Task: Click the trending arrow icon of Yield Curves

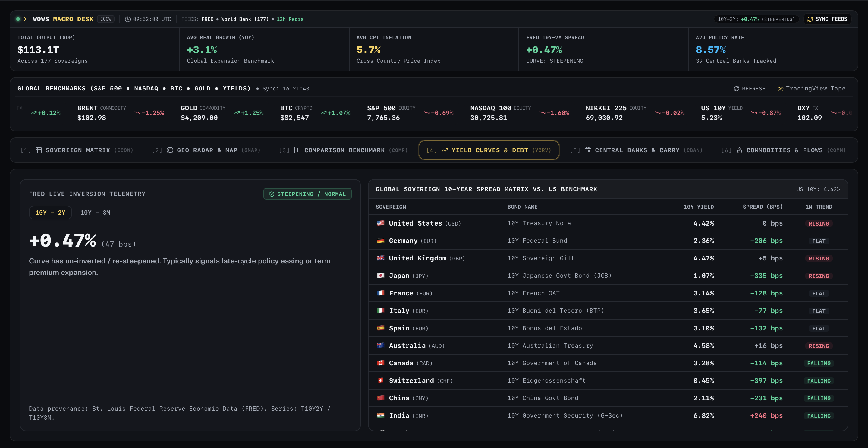Action: pyautogui.click(x=445, y=150)
